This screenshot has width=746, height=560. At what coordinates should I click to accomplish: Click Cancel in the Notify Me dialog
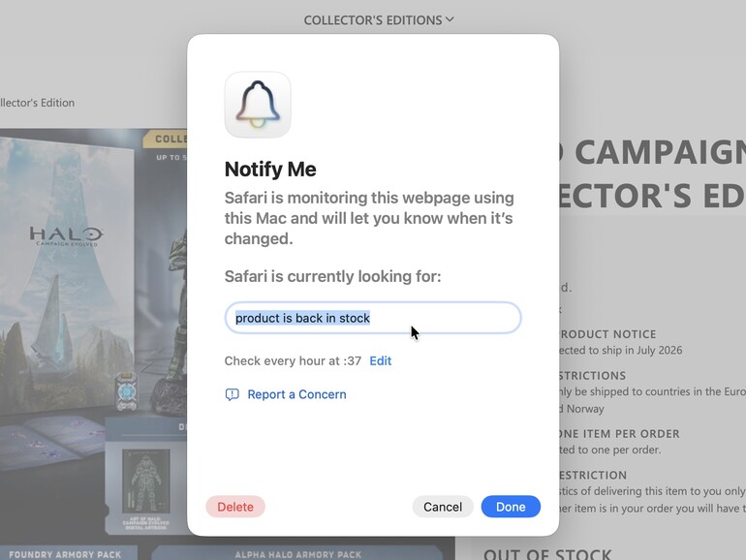click(x=443, y=507)
